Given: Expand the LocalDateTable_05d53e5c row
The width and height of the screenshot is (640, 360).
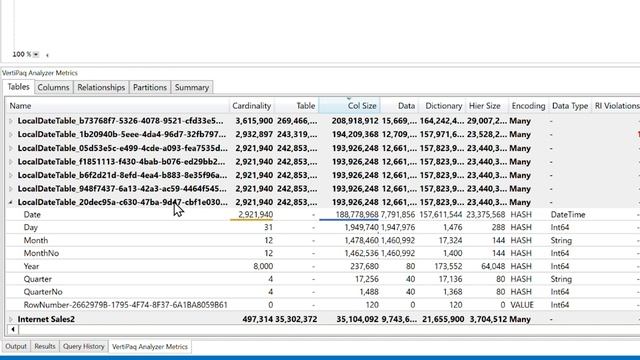Looking at the screenshot, I should coord(11,148).
